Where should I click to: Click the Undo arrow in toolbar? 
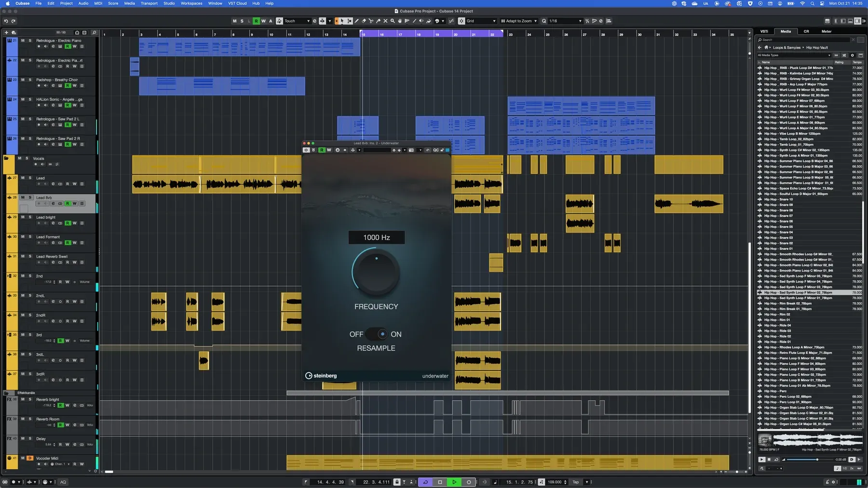(6, 21)
